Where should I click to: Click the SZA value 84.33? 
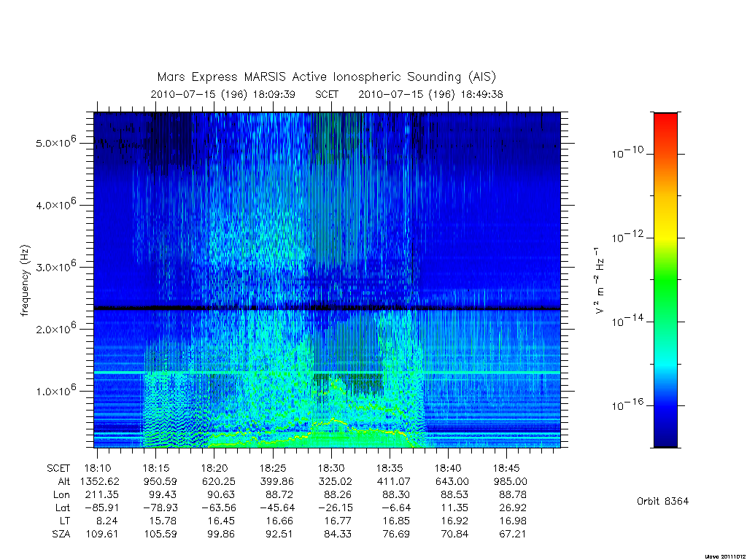(337, 534)
